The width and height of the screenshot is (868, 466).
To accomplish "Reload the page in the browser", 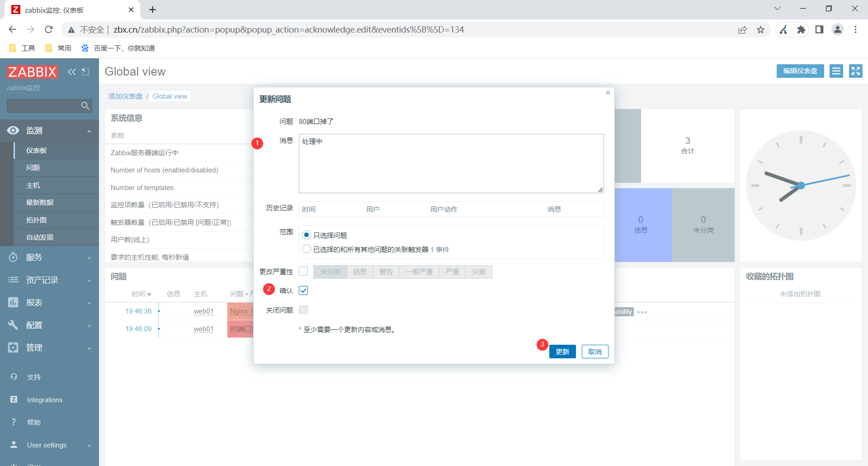I will tap(49, 30).
